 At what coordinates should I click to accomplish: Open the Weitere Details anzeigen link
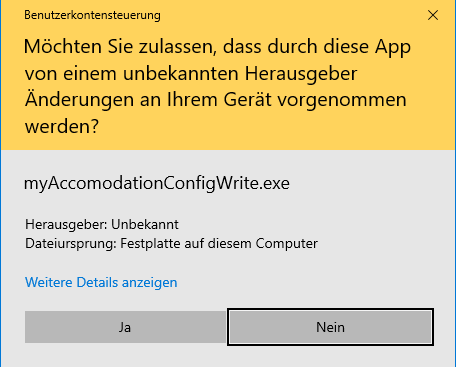tap(101, 283)
